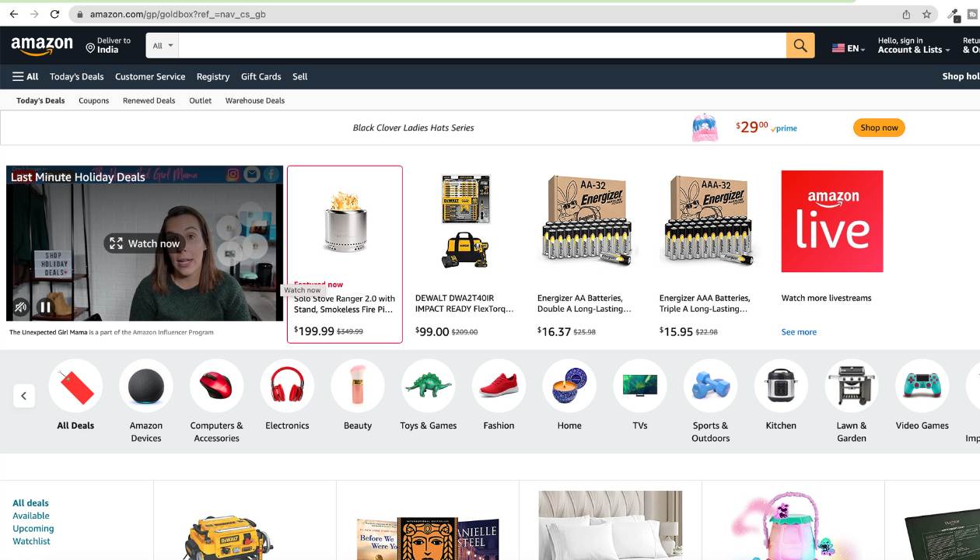Image resolution: width=980 pixels, height=560 pixels.
Task: Filter by Upcoming deals
Action: coord(33,528)
